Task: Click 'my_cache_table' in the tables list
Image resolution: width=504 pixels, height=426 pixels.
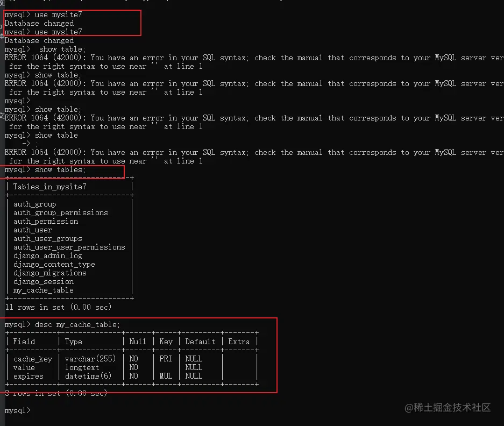Action: (44, 290)
